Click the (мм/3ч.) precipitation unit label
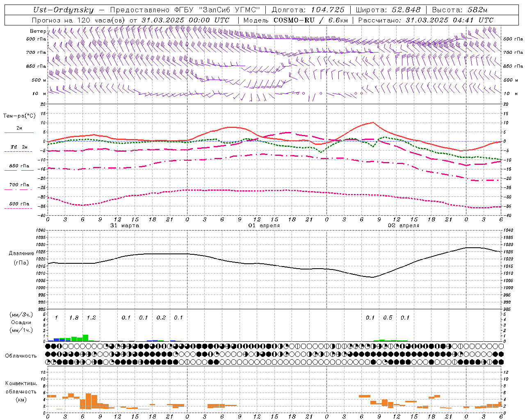This screenshot has width=525, height=420. click(21, 315)
